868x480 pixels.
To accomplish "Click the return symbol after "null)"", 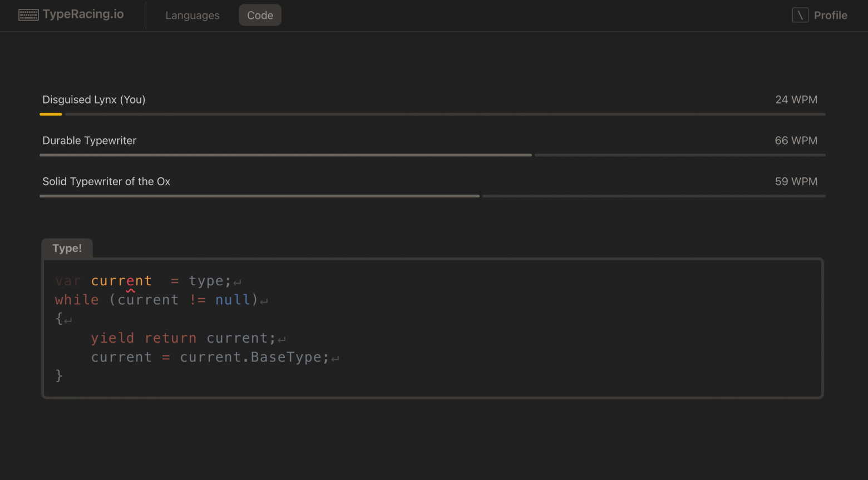I will pos(264,301).
